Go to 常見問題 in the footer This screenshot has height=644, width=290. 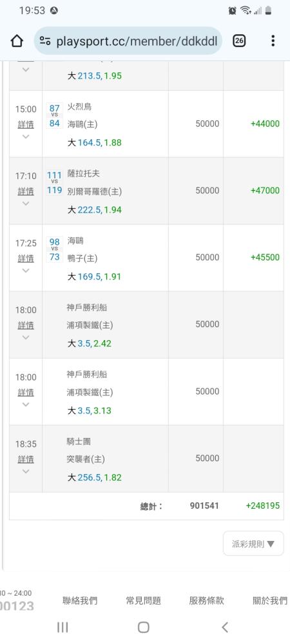pyautogui.click(x=143, y=600)
